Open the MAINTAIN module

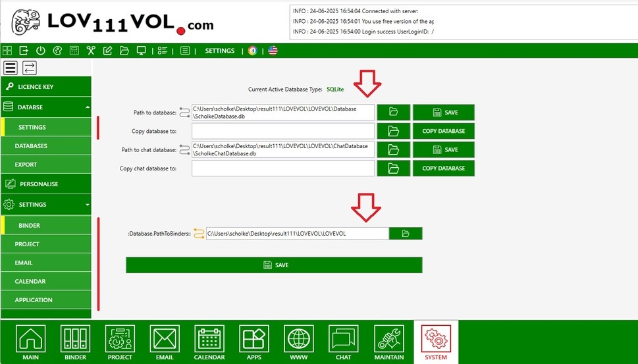[x=389, y=342]
